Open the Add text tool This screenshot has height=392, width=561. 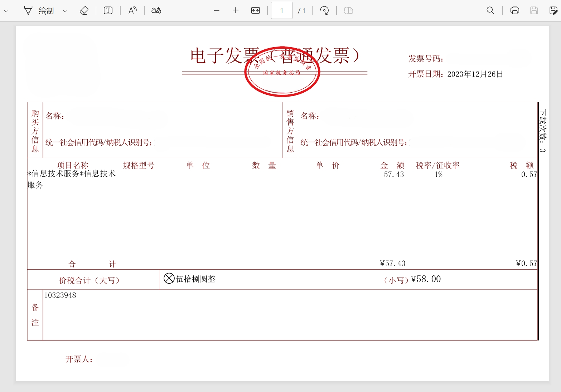[108, 10]
